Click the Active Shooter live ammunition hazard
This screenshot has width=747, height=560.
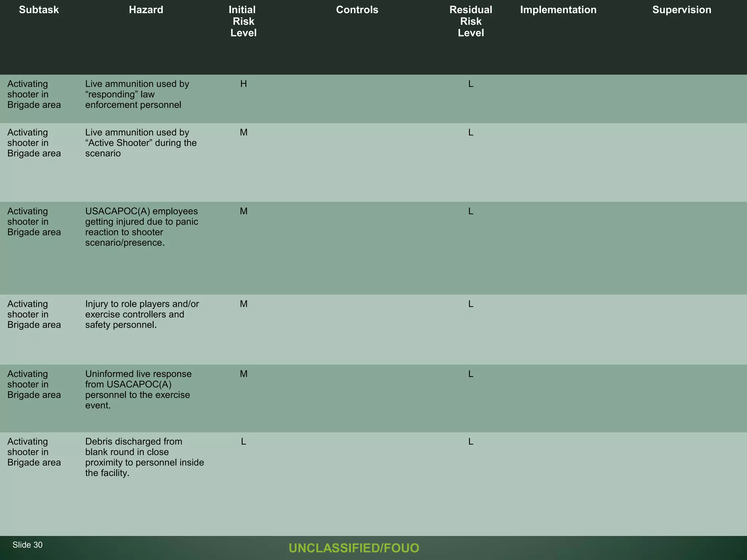click(141, 143)
